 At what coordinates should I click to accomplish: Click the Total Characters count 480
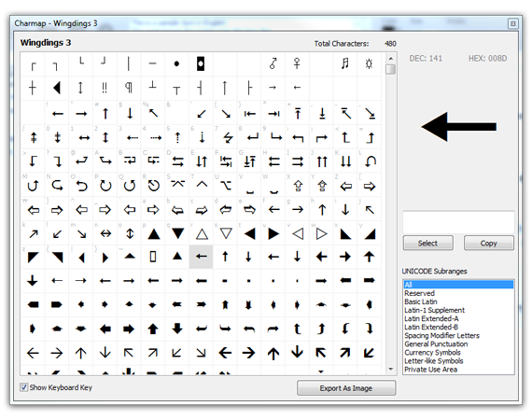coord(390,44)
